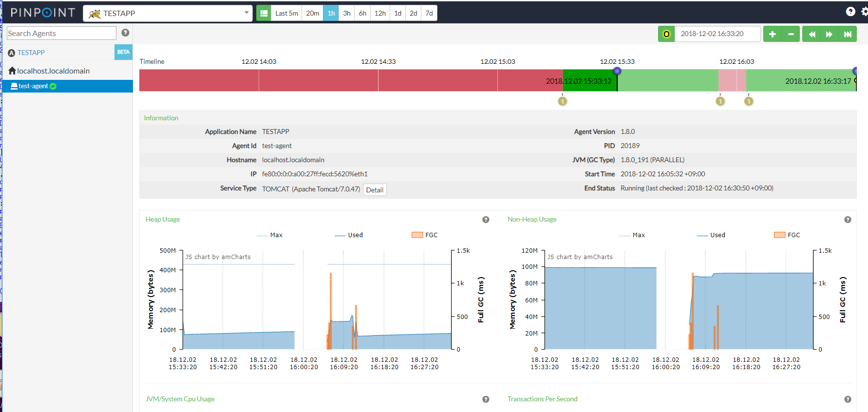
Task: Move timeline forward with fast-forward icon
Action: [x=829, y=34]
